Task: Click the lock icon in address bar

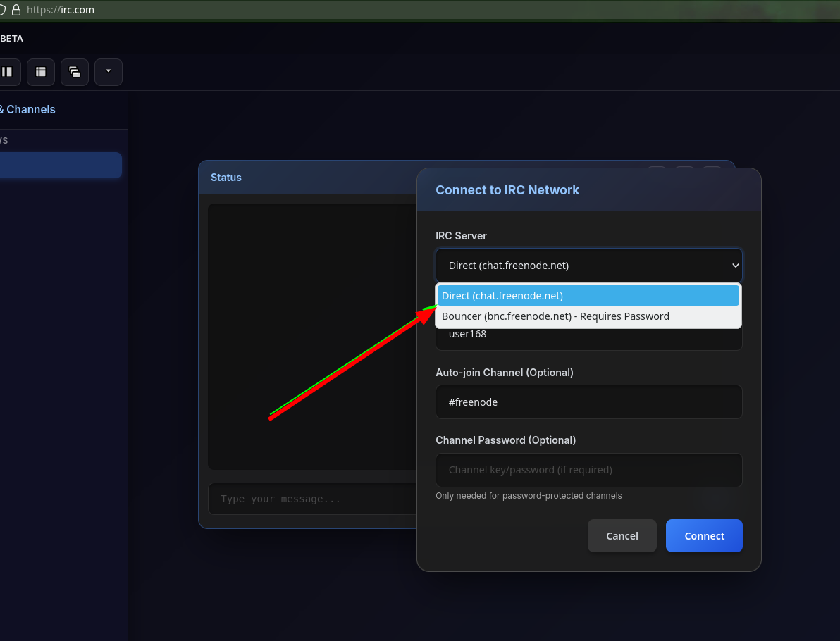Action: click(x=16, y=10)
